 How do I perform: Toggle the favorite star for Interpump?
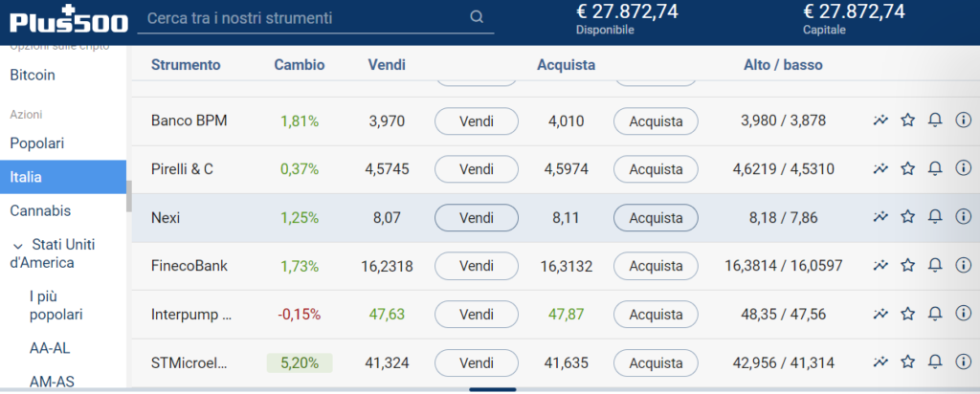pos(907,314)
